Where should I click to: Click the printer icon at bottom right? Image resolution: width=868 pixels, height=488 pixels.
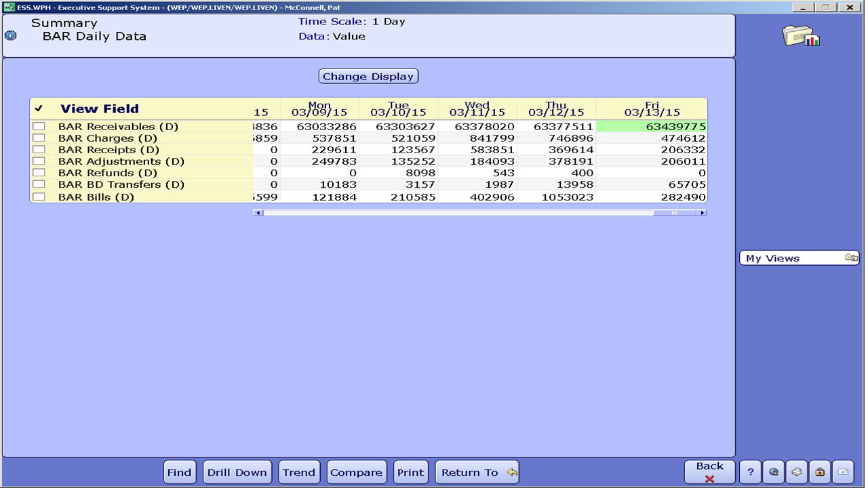point(797,472)
